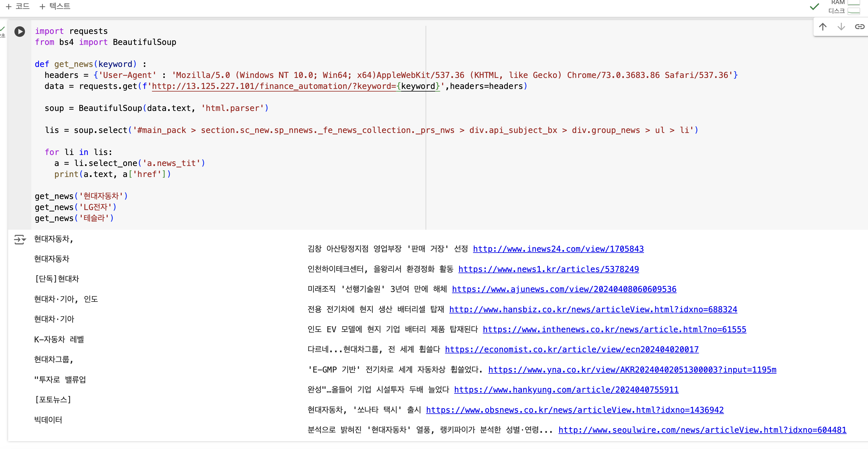
Task: Click the line get_news('LG전자')
Action: pos(76,207)
